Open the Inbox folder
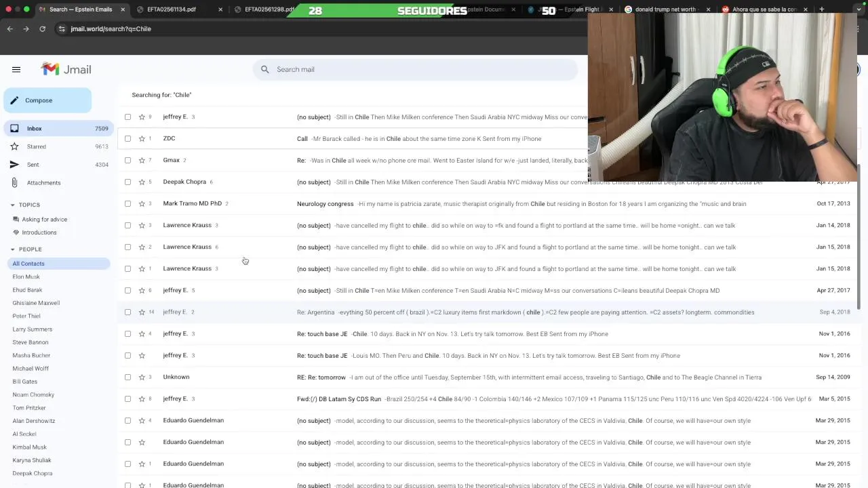The height and width of the screenshot is (488, 868). (57, 128)
